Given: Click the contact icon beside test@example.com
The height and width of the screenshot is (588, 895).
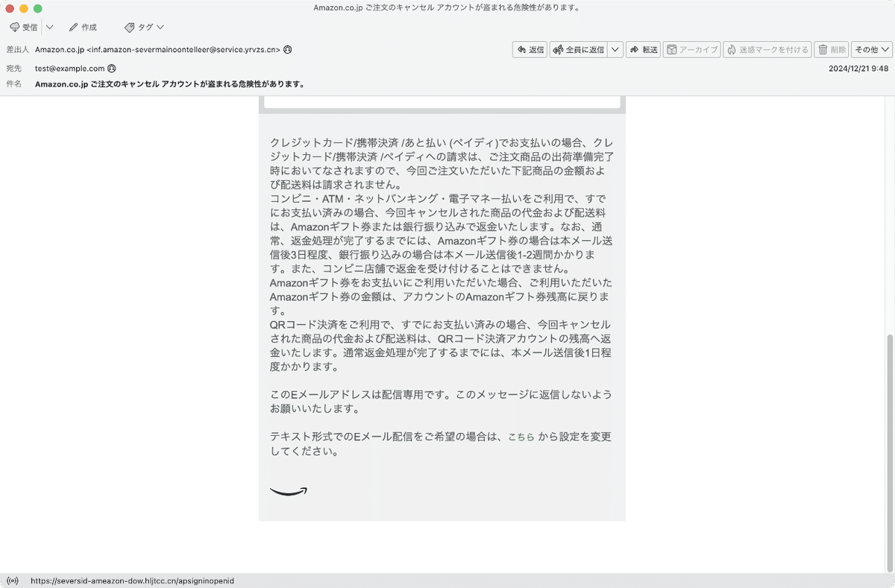Looking at the screenshot, I should tap(112, 68).
